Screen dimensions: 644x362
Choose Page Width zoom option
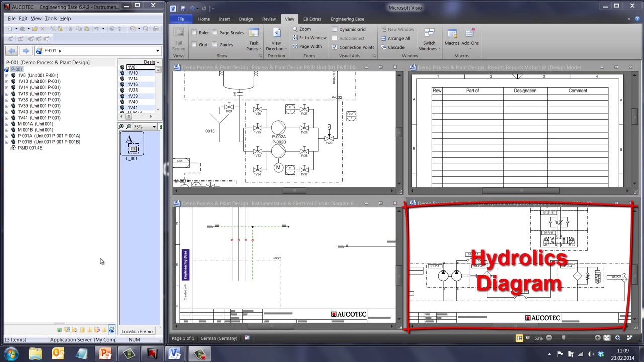(x=307, y=46)
